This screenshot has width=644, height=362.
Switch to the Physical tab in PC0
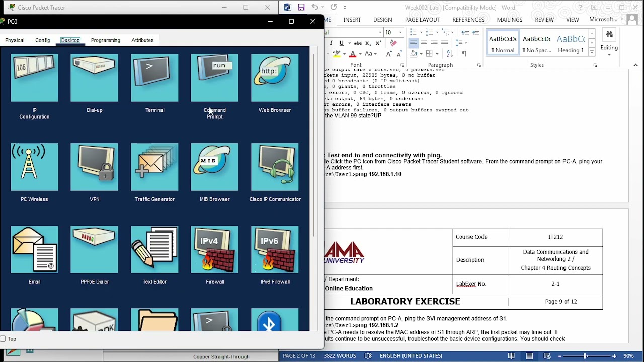[15, 40]
